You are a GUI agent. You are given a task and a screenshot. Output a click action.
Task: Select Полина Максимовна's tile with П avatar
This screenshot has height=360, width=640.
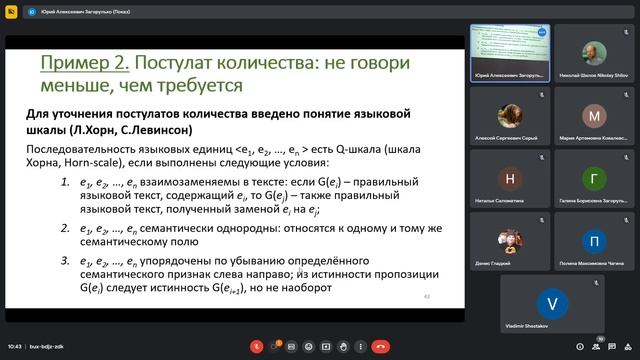pyautogui.click(x=594, y=241)
